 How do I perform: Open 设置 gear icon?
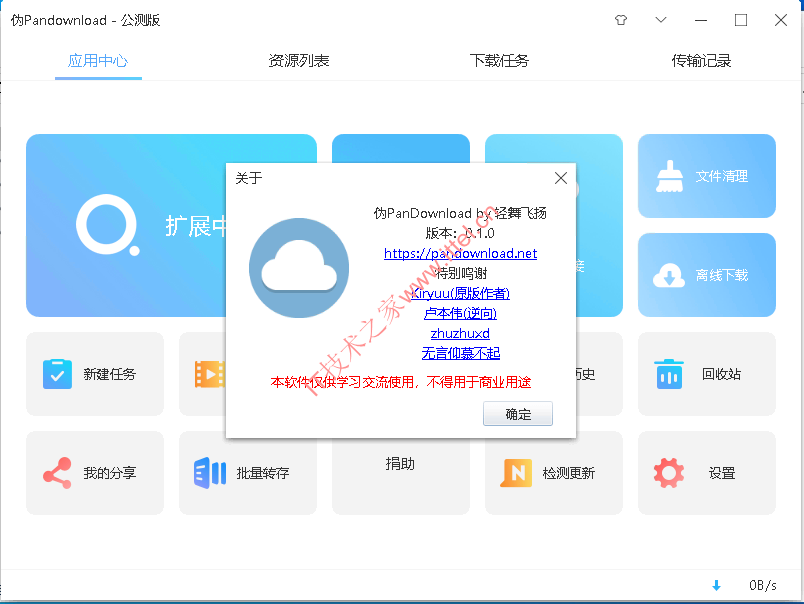coord(669,473)
